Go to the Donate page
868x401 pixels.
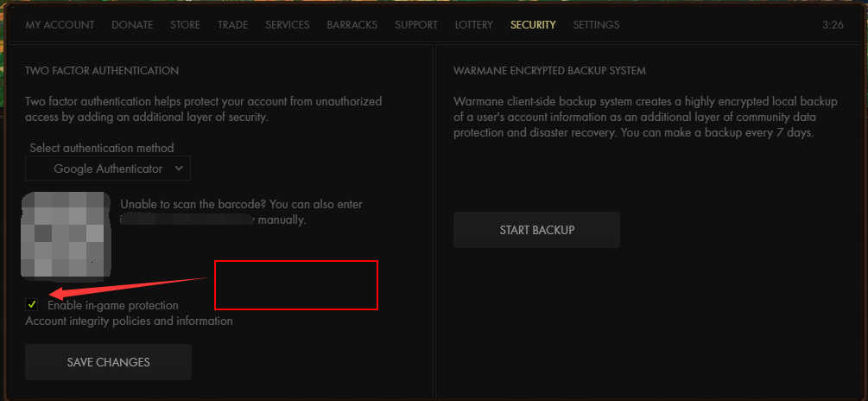pos(132,25)
